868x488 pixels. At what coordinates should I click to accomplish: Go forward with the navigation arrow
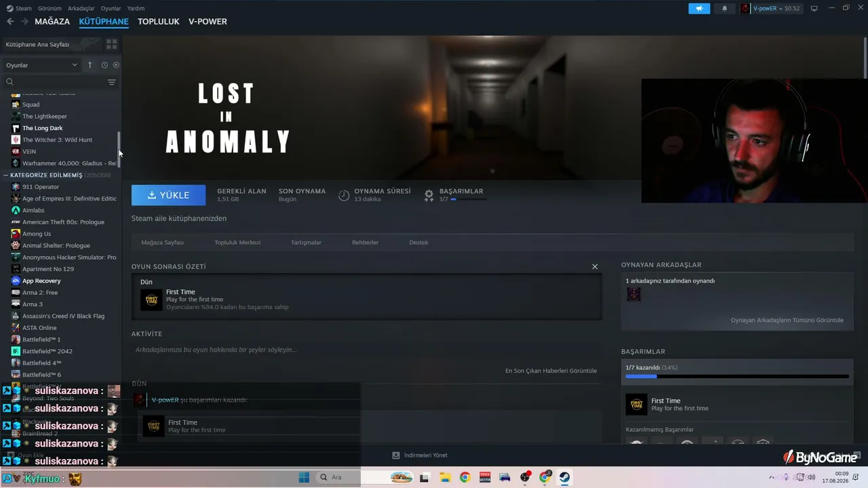[25, 22]
